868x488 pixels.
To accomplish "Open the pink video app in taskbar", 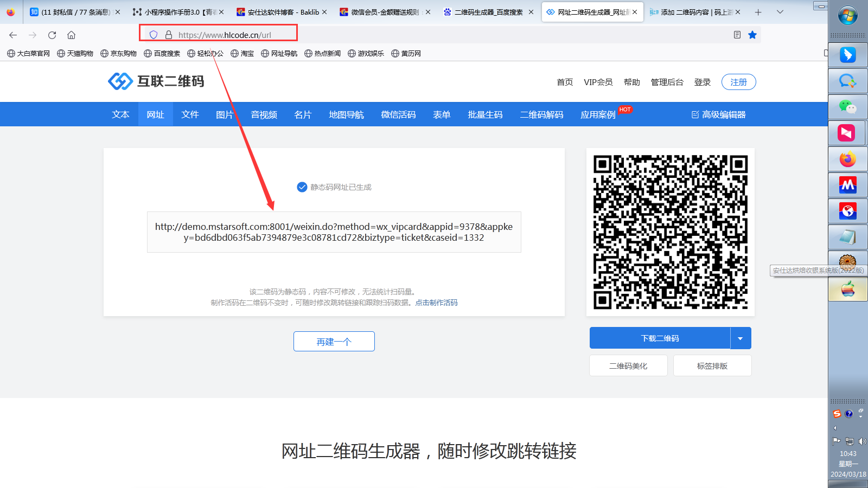I will [x=847, y=133].
